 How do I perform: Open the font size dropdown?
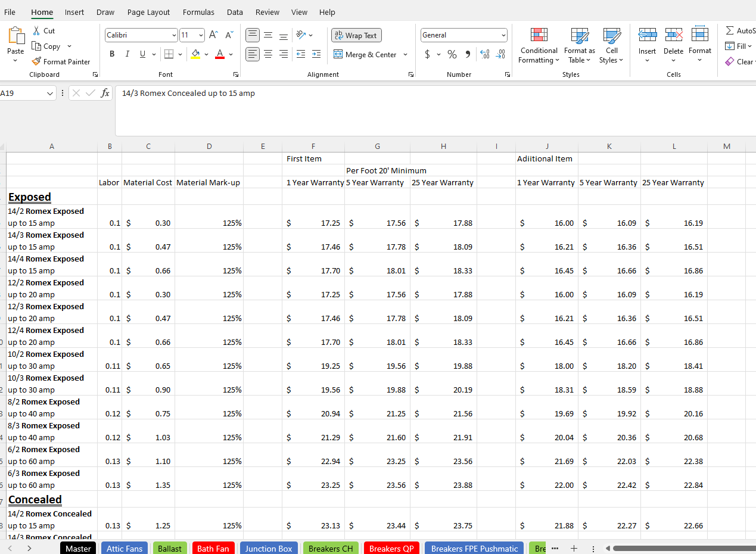tap(192, 35)
